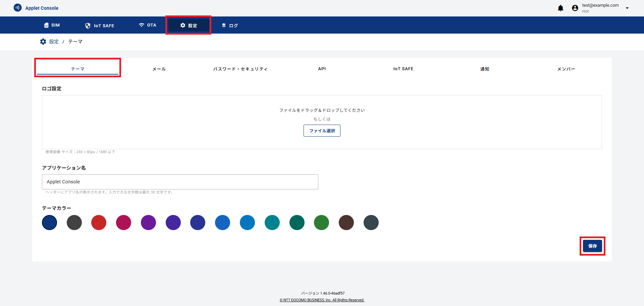
Task: Pick the green theme color swatch
Action: (321, 223)
